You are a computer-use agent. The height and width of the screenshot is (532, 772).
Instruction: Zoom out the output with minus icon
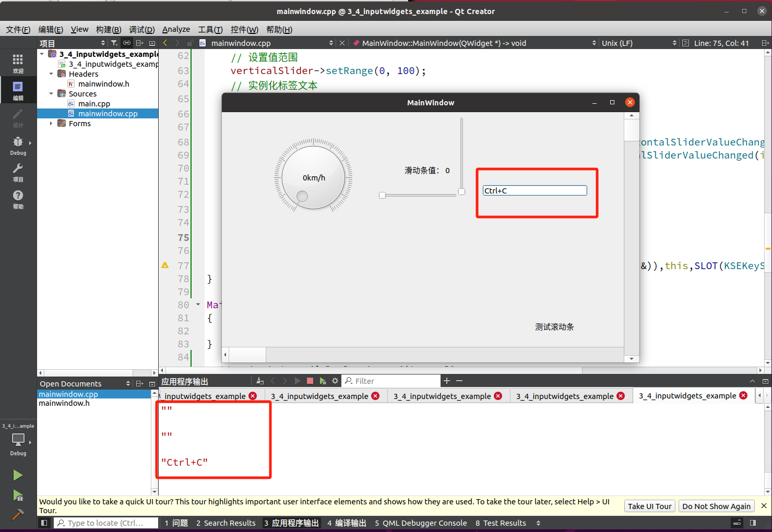click(459, 381)
